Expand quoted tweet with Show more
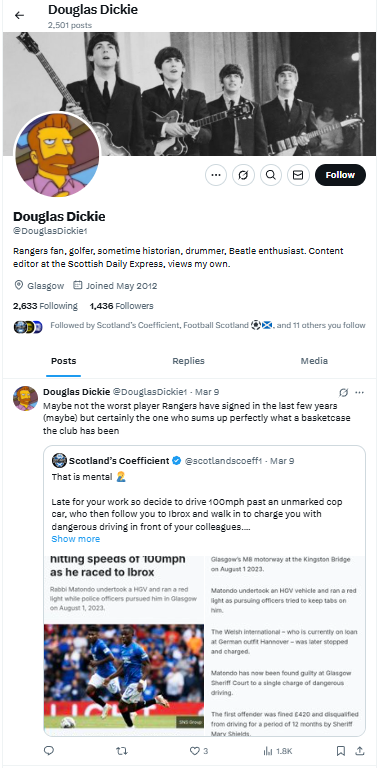The height and width of the screenshot is (768, 378). (75, 539)
